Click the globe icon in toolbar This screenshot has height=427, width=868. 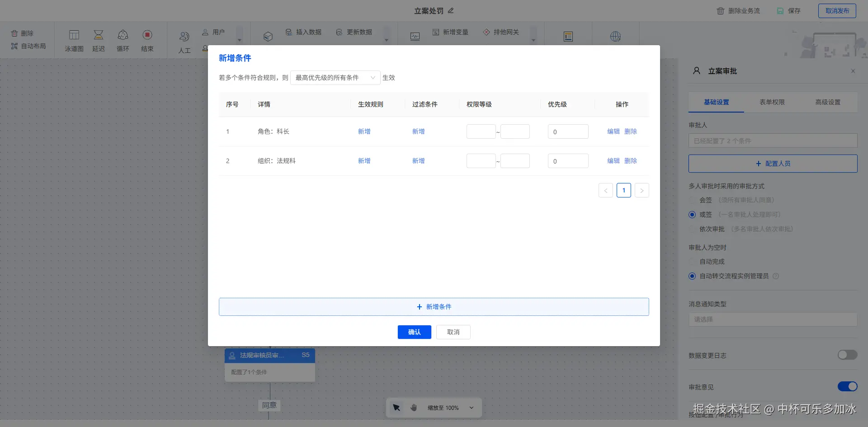(x=615, y=37)
